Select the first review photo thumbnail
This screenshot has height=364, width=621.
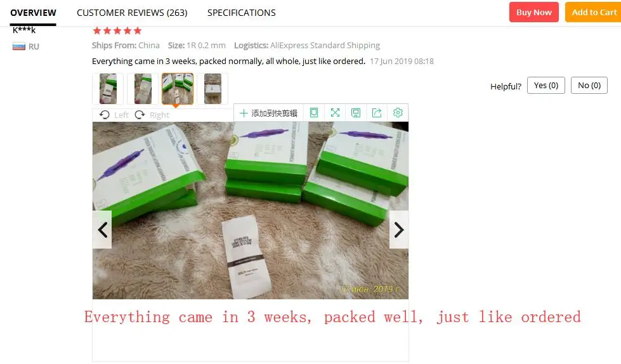pos(108,89)
